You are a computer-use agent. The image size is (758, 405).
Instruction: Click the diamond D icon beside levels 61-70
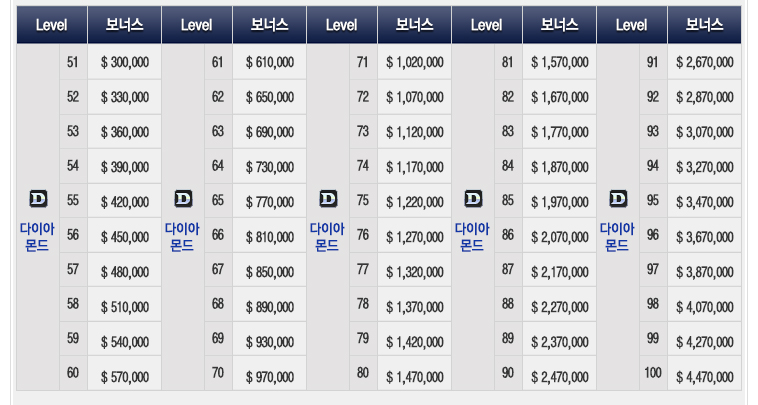(x=183, y=199)
